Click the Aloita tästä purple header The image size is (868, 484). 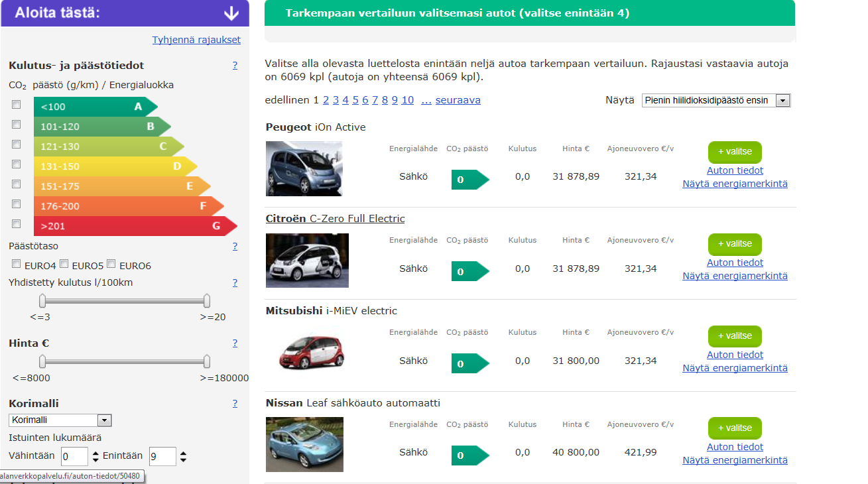coord(125,13)
